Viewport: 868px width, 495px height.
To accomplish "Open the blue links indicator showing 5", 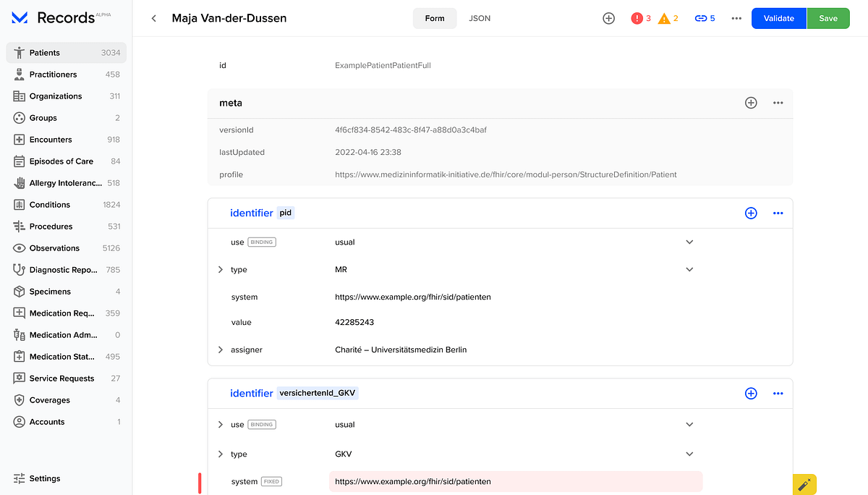I will (705, 18).
